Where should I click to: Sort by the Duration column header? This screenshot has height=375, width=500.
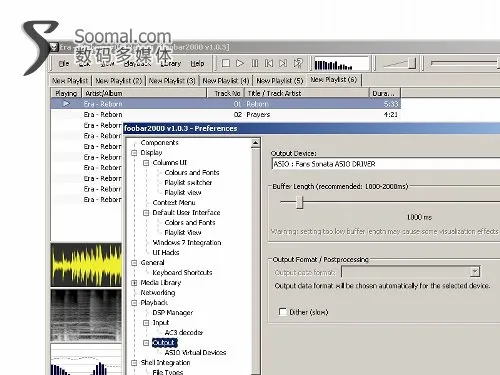click(384, 93)
